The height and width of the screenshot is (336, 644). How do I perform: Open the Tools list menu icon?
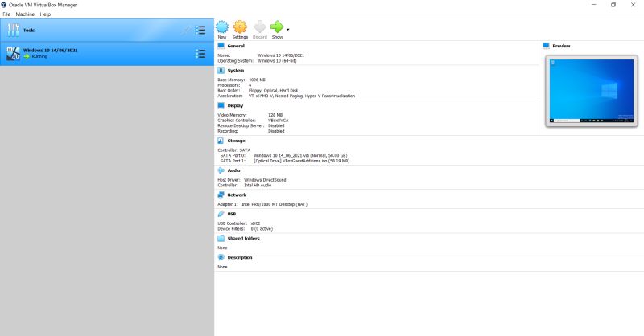click(200, 30)
